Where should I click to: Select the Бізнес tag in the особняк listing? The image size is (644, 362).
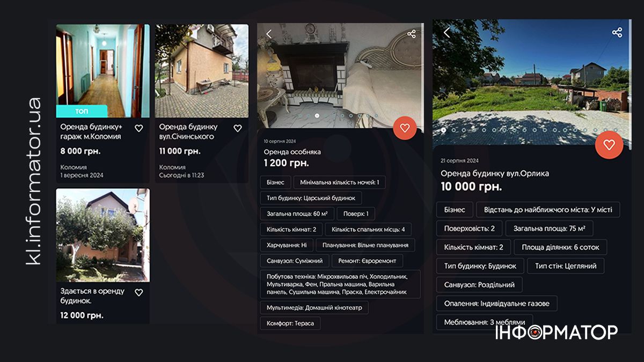pos(275,182)
